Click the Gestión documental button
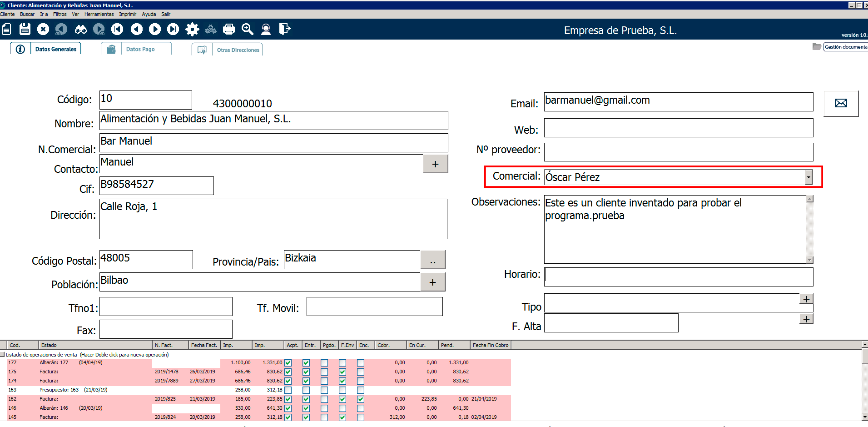The image size is (868, 427). [x=845, y=47]
